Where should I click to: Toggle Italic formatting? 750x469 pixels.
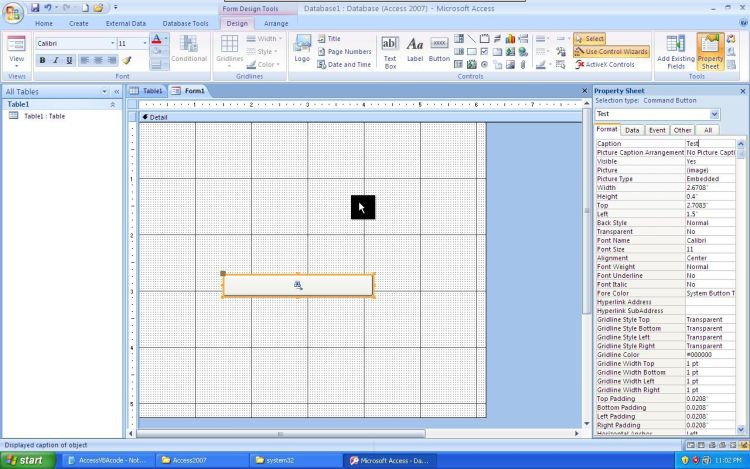[x=55, y=60]
